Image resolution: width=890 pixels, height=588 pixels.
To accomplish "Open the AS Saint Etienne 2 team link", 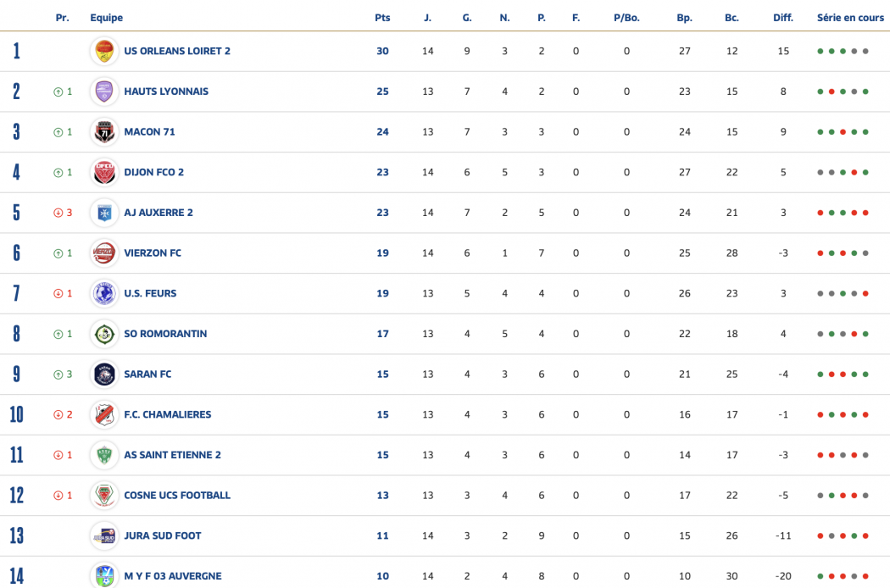I will click(172, 455).
